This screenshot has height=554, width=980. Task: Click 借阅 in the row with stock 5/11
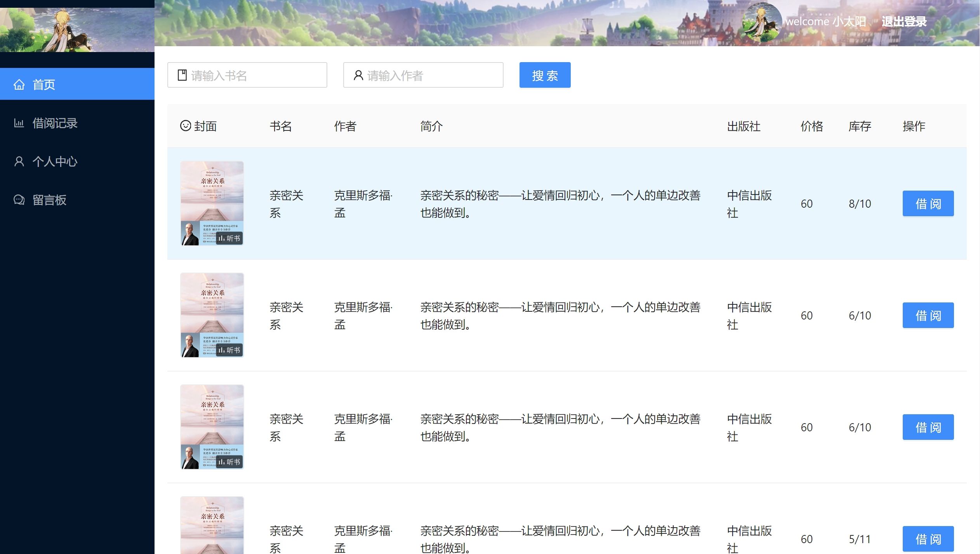tap(928, 539)
